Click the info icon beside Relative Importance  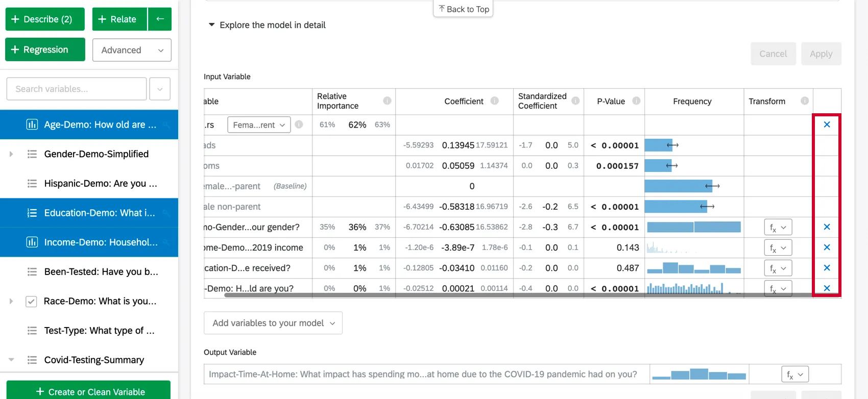tap(387, 101)
